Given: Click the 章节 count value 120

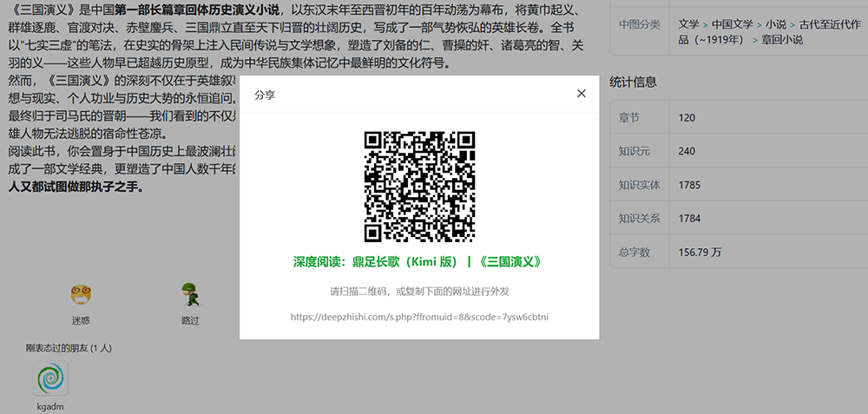Looking at the screenshot, I should [x=687, y=118].
